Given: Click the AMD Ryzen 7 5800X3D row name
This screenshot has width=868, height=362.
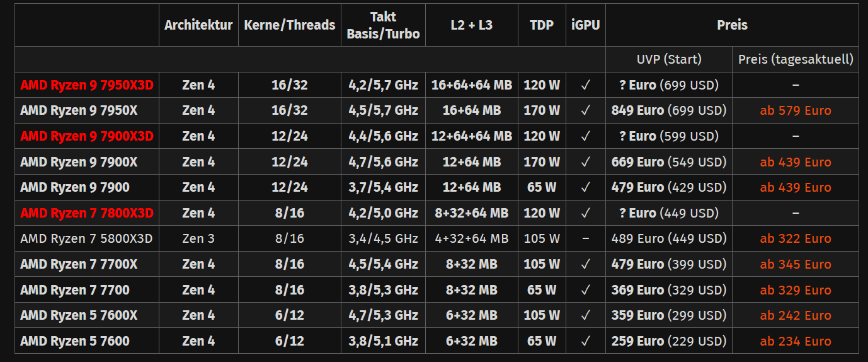Looking at the screenshot, I should [x=86, y=238].
